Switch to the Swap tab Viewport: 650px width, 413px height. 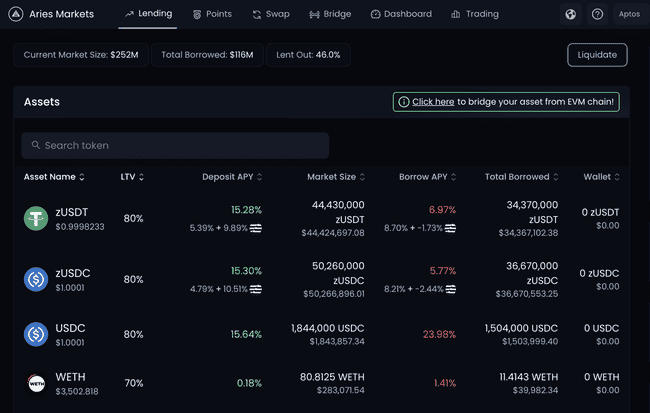coord(270,14)
